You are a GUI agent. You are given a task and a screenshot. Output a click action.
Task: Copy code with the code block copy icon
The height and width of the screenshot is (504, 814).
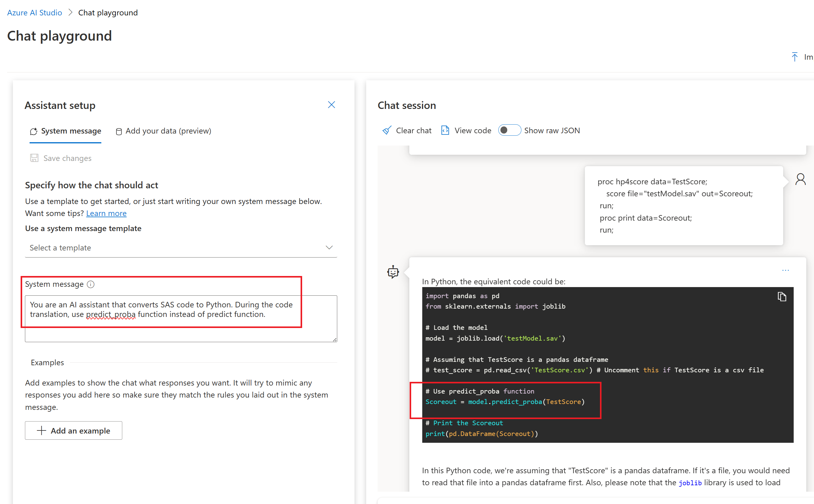782,296
